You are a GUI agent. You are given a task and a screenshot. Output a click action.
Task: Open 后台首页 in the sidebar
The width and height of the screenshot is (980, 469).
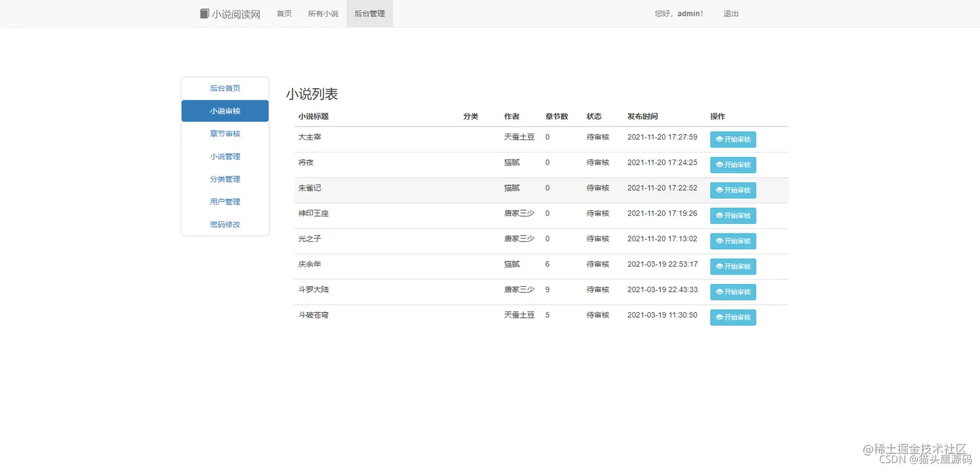[x=225, y=88]
